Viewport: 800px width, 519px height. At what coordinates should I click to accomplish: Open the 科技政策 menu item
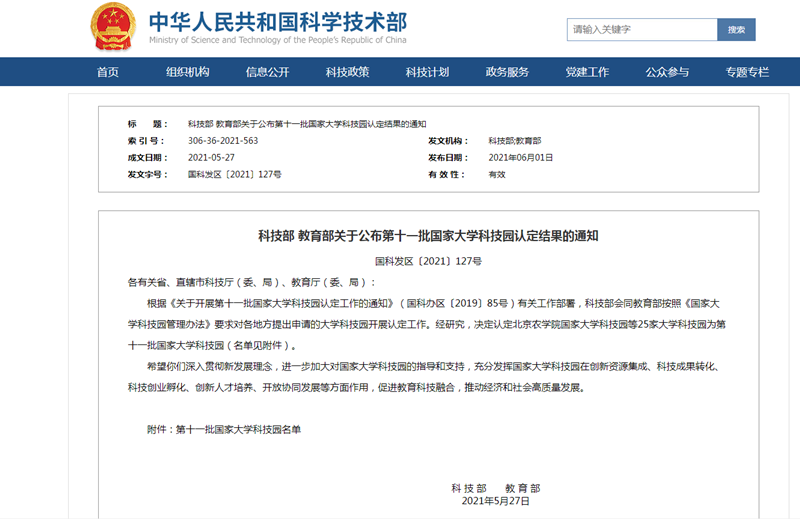point(347,72)
